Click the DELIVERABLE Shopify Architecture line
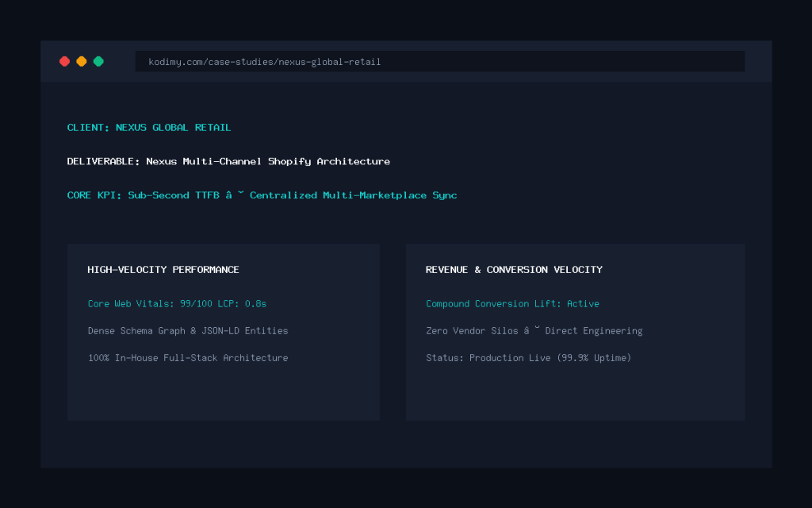This screenshot has width=812, height=508. click(x=228, y=162)
